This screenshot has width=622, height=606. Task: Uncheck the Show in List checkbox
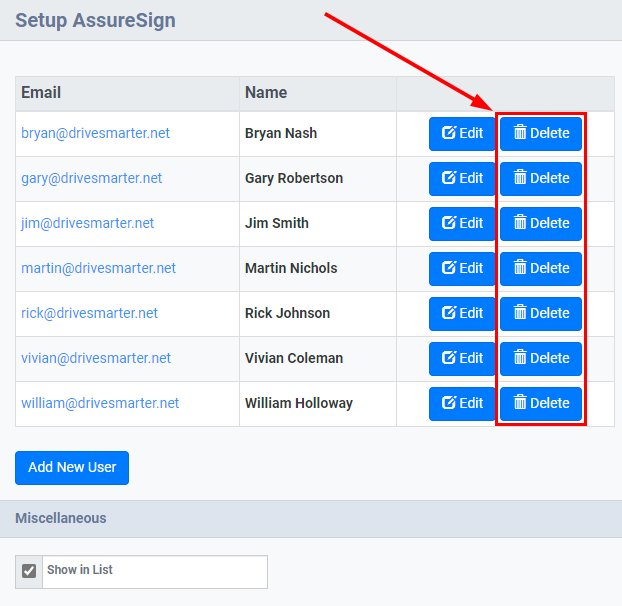[x=29, y=571]
